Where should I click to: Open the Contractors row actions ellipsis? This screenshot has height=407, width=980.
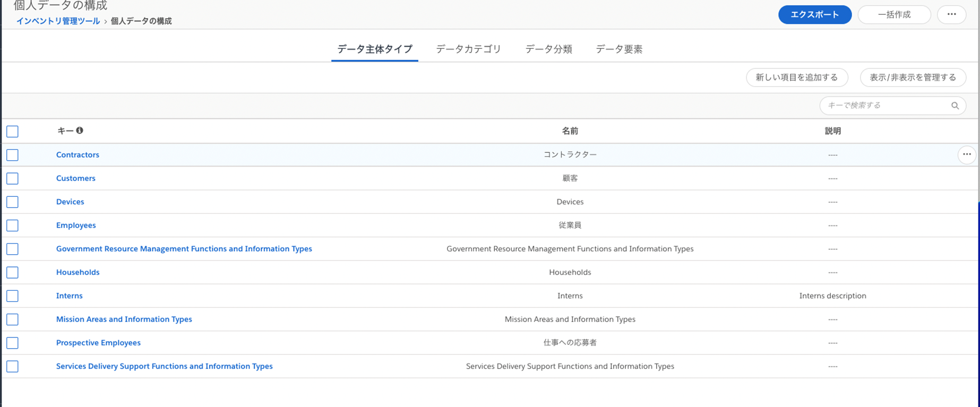click(966, 154)
